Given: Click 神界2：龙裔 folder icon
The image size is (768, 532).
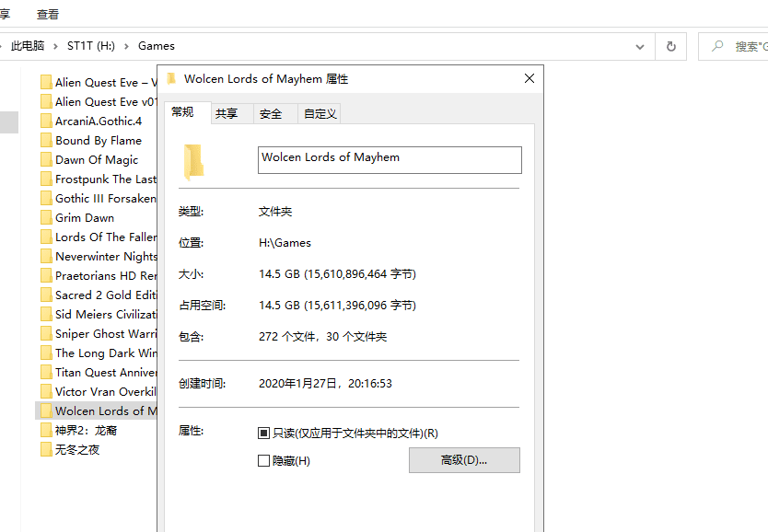Looking at the screenshot, I should [x=47, y=430].
